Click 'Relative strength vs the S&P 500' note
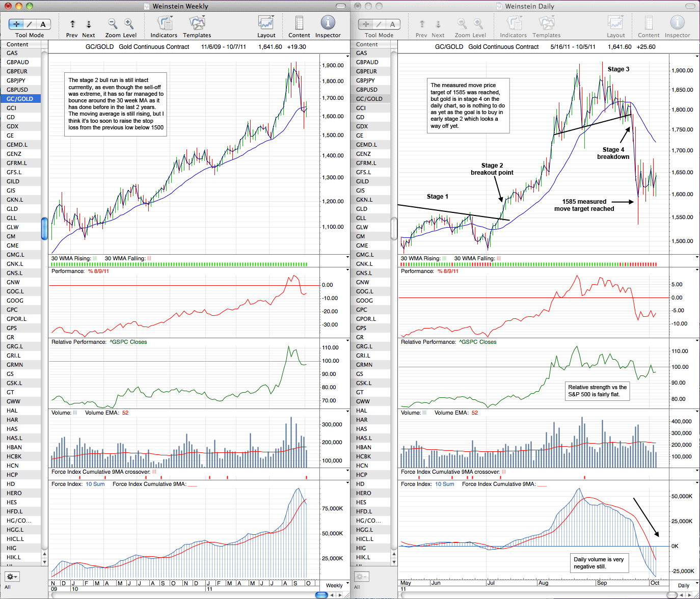Viewport: 700px width, 599px height. pos(597,391)
